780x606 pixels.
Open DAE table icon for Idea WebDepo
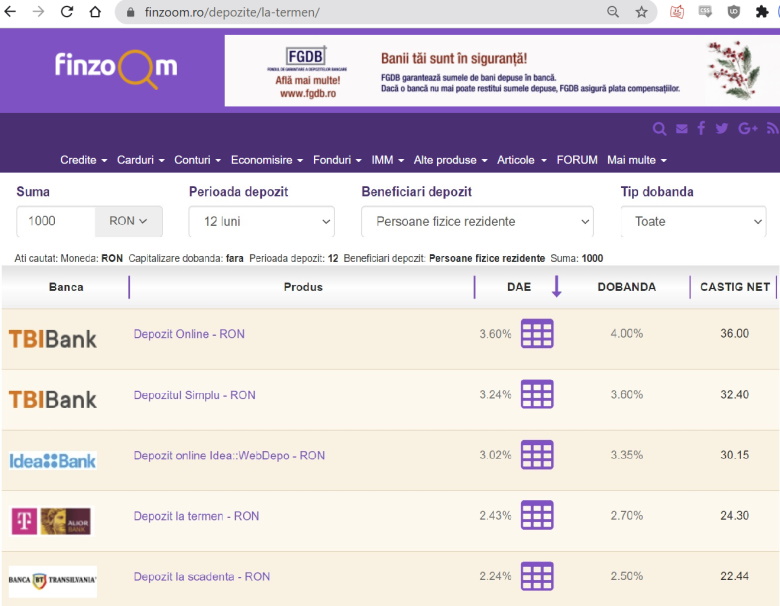(x=537, y=455)
